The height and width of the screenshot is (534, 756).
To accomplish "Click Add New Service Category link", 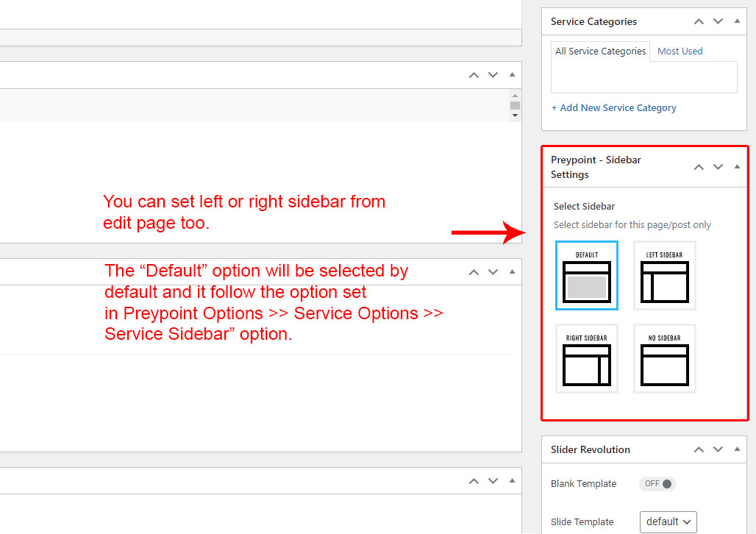I will coord(613,107).
